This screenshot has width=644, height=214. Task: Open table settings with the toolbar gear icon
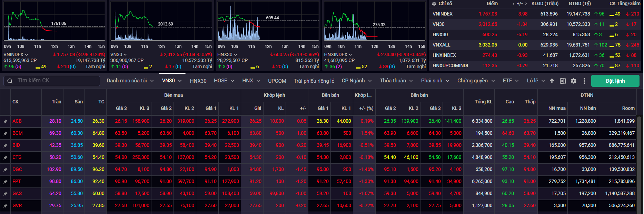point(573,81)
